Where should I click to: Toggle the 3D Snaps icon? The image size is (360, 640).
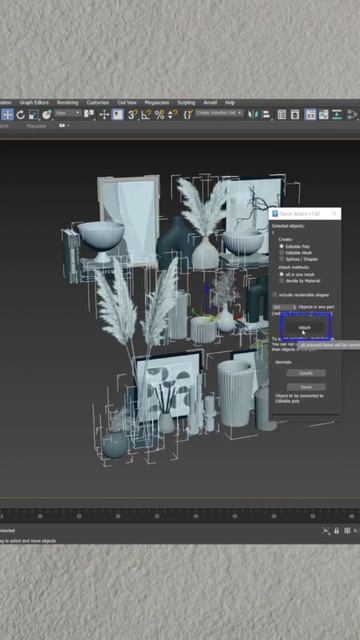(133, 115)
